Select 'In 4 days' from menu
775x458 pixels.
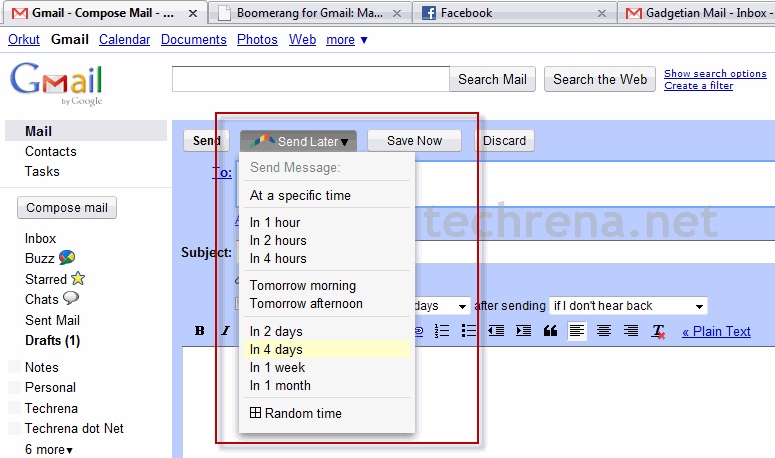[x=327, y=349]
